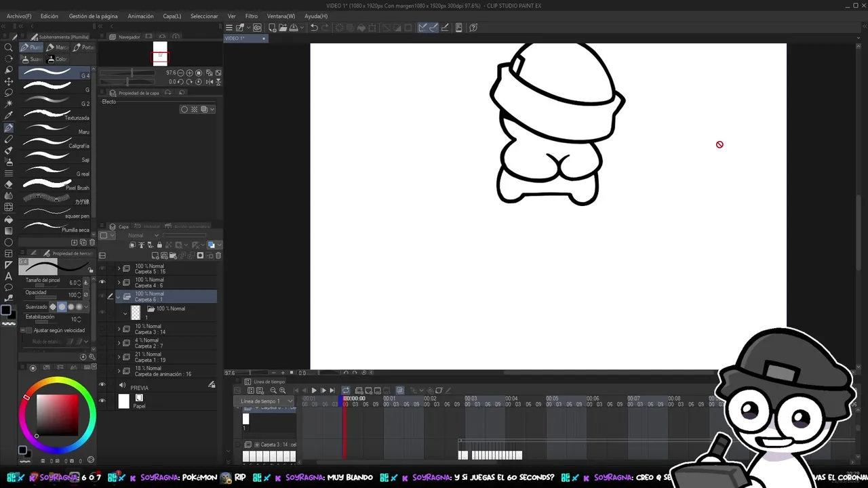Click the Undo arrow in command bar
This screenshot has width=868, height=488.
314,28
